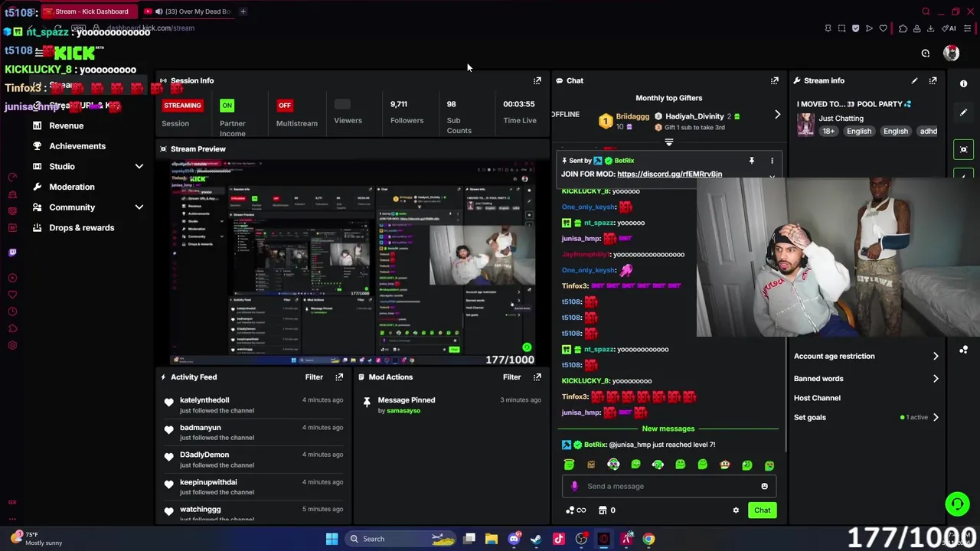Edit stream info with the pencil icon
Image resolution: width=980 pixels, height=551 pixels.
[914, 80]
